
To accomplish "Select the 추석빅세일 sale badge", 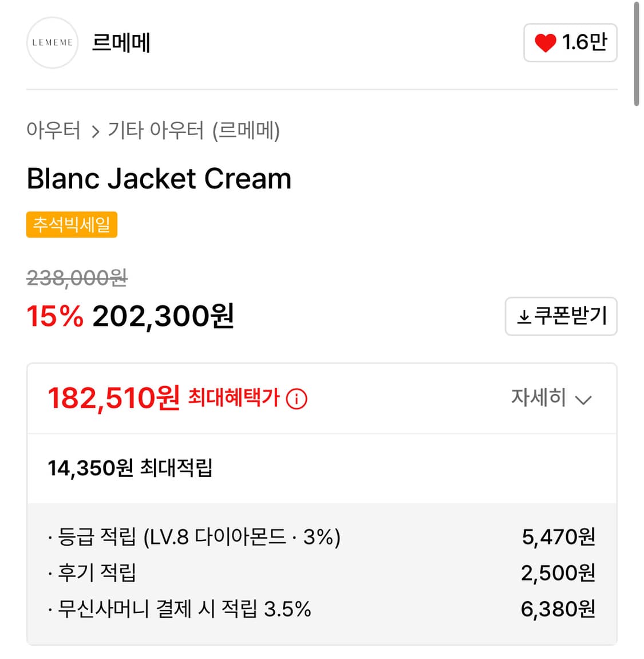I will (x=72, y=224).
